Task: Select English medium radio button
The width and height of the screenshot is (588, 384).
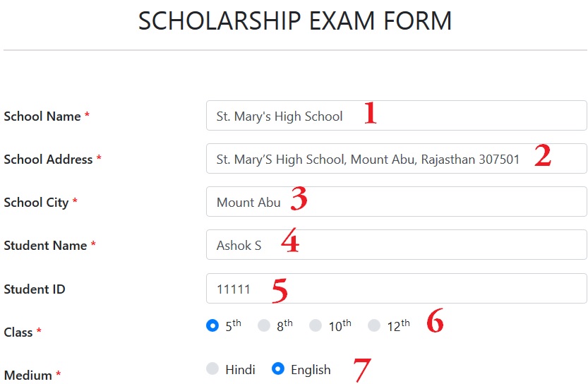Action: point(278,368)
